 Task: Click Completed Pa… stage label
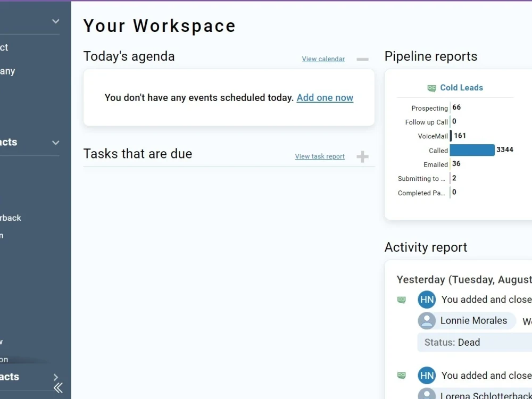tap(421, 193)
